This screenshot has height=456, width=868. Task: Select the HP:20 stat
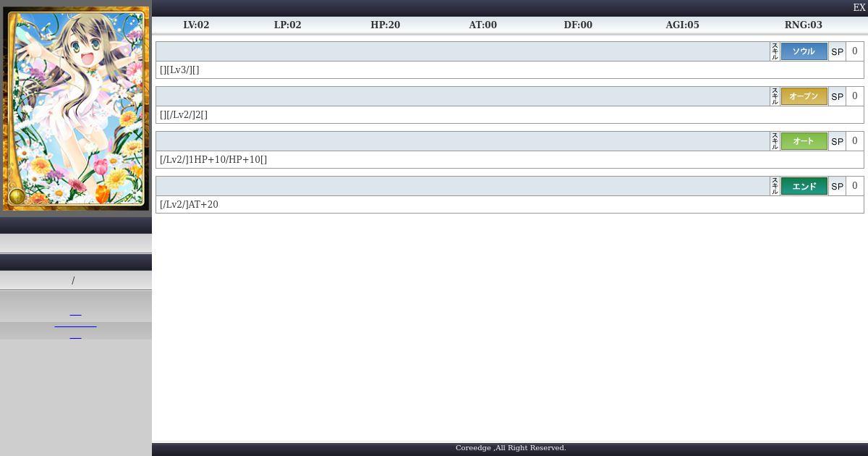(385, 25)
